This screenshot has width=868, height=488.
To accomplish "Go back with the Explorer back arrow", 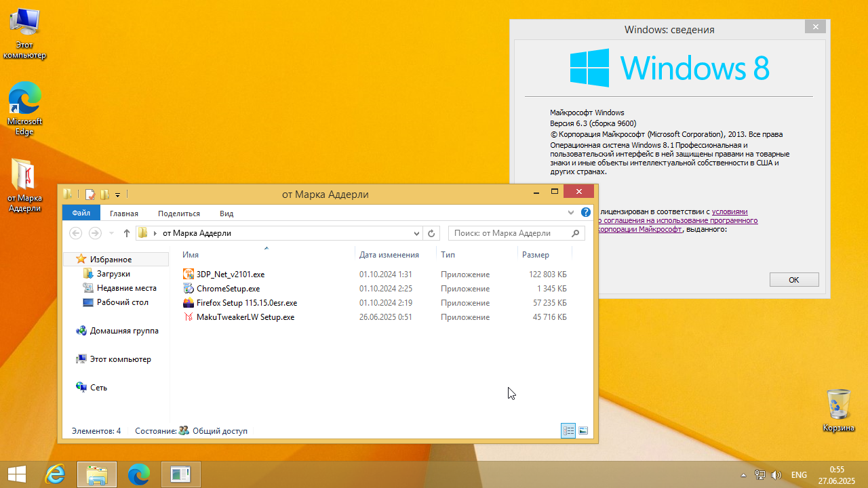I will [x=76, y=233].
